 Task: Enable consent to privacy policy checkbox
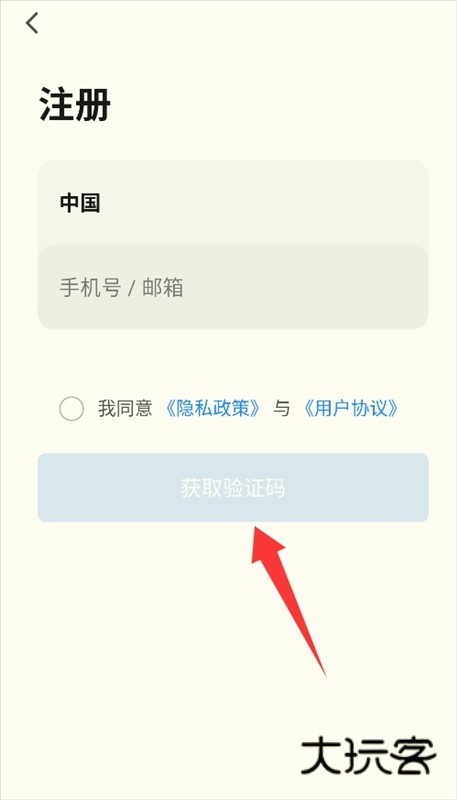point(71,408)
